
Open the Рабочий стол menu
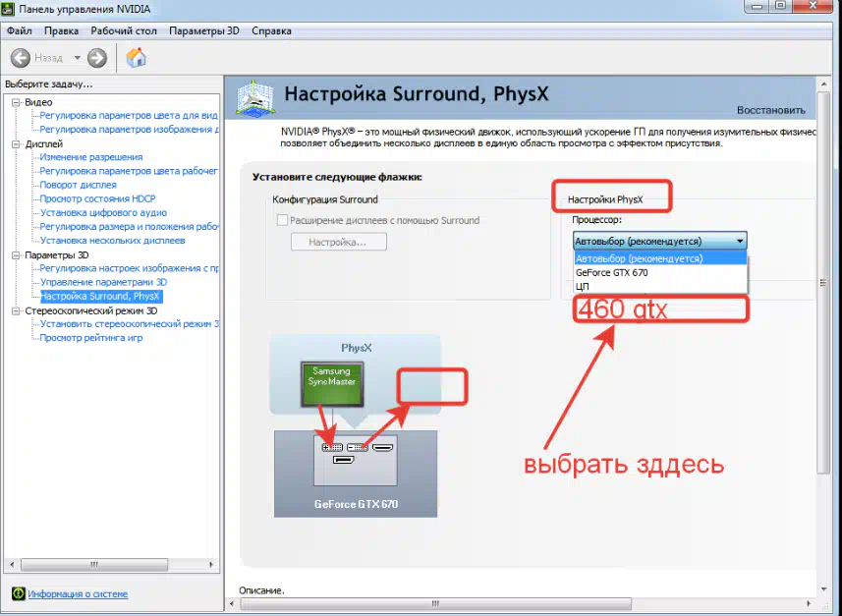[124, 30]
